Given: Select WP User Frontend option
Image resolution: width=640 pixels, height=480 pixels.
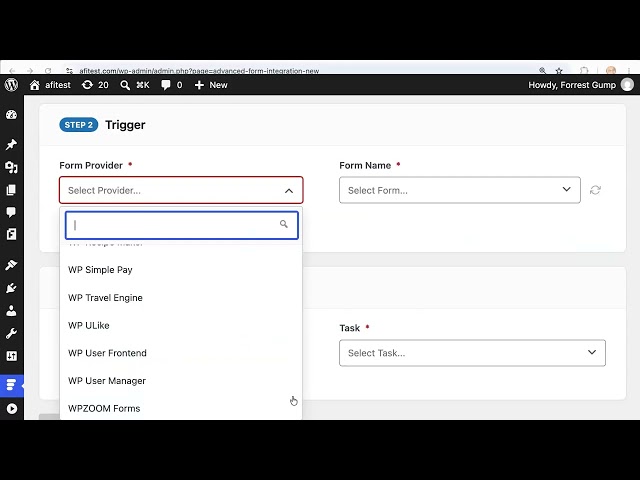Looking at the screenshot, I should point(181,353).
